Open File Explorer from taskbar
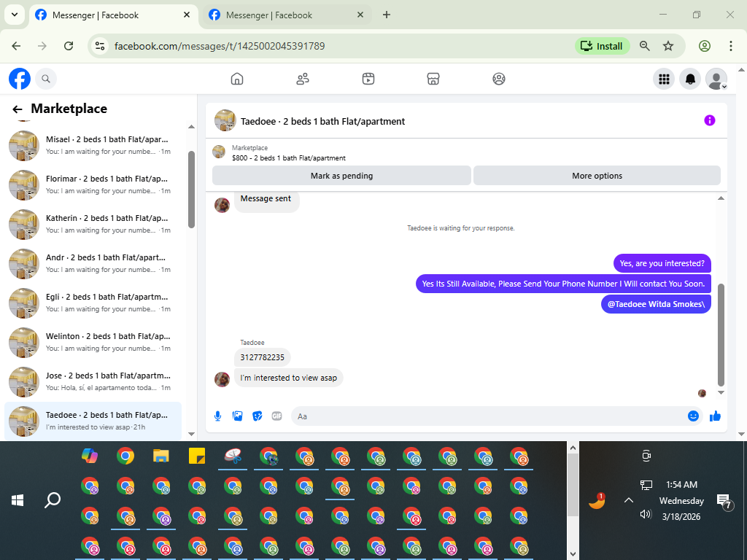 161,456
